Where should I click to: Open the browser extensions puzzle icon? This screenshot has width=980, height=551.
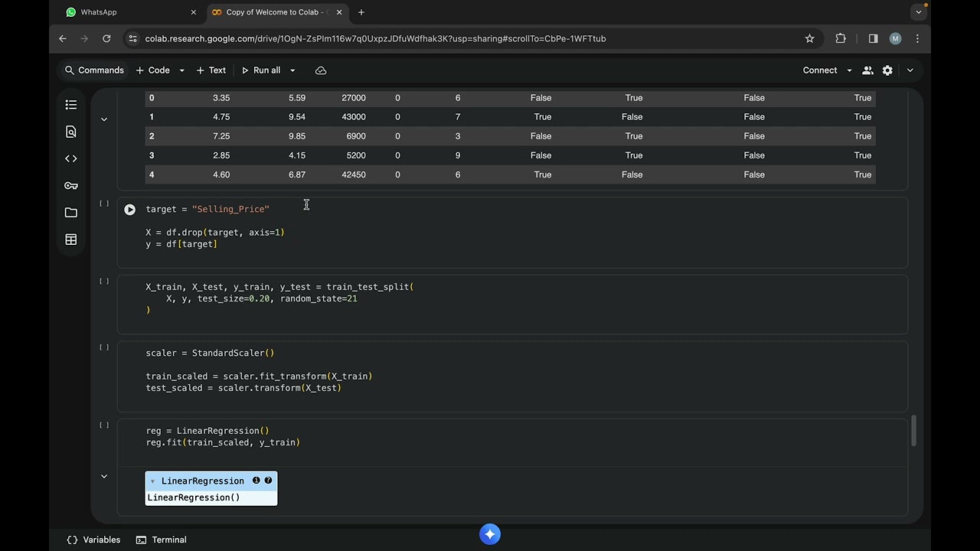[x=841, y=38]
